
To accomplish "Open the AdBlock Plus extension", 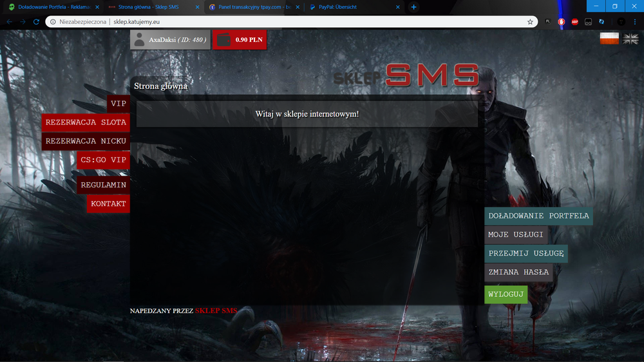I will (x=574, y=22).
